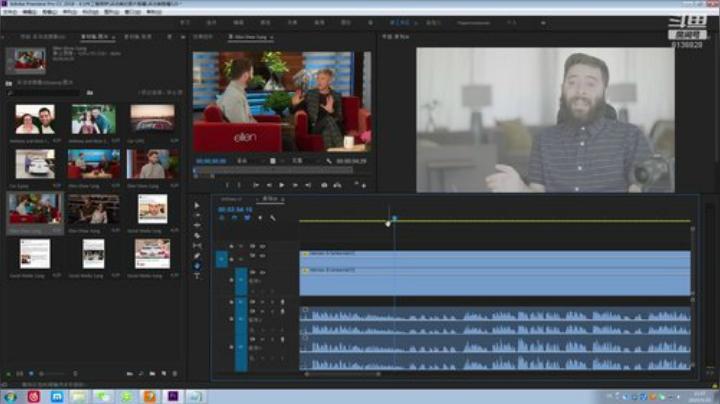Toggle timeline Snap magnet icon

(235, 218)
